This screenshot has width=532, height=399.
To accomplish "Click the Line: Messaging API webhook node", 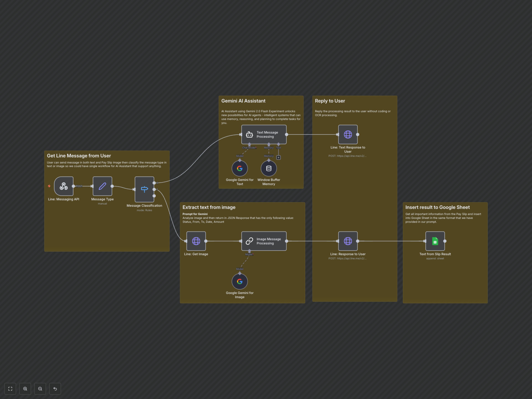I will 63,186.
